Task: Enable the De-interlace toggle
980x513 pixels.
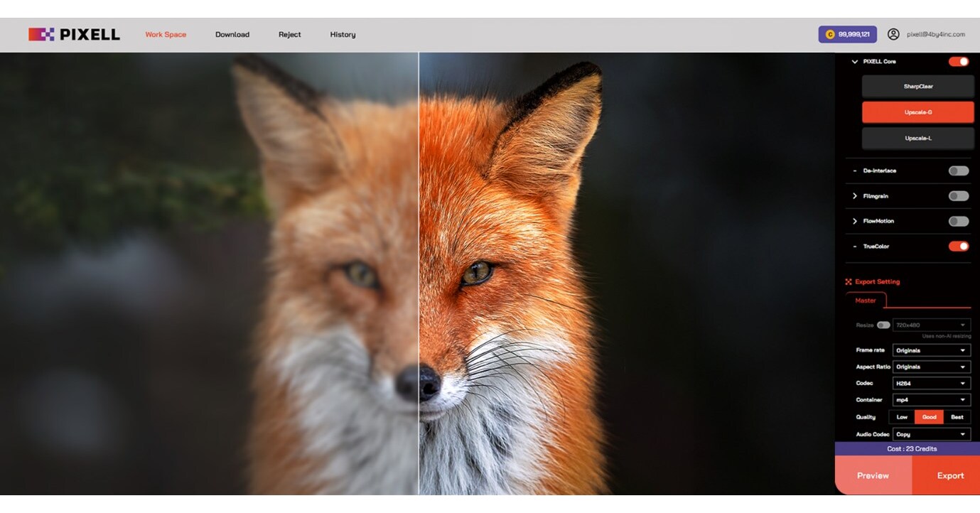Action: (x=958, y=171)
